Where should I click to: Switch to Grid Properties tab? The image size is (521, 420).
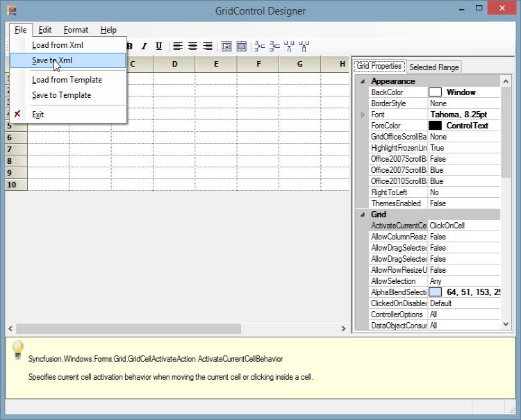point(379,67)
